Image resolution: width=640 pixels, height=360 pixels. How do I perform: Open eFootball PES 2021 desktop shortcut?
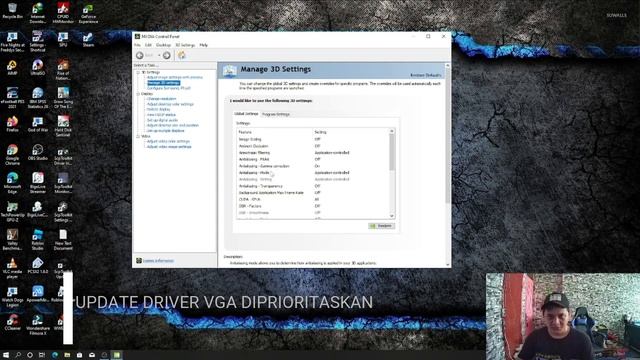12,98
